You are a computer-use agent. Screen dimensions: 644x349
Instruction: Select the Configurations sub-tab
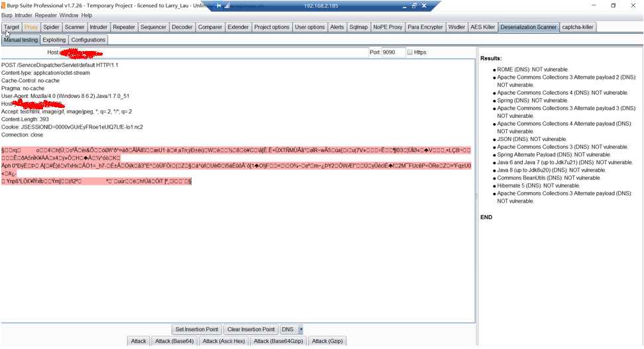point(88,40)
